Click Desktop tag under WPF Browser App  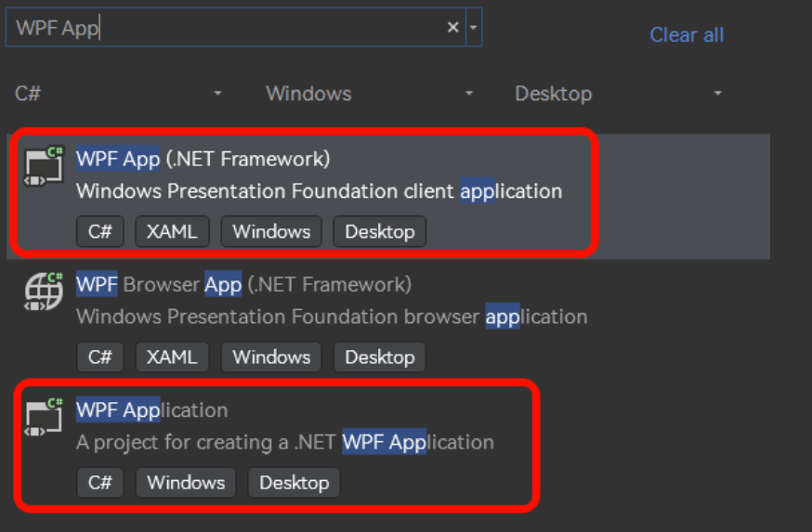380,357
